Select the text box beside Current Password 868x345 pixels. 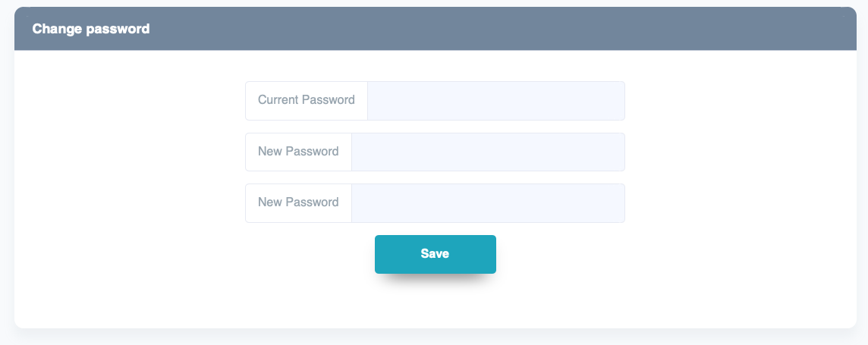click(495, 101)
